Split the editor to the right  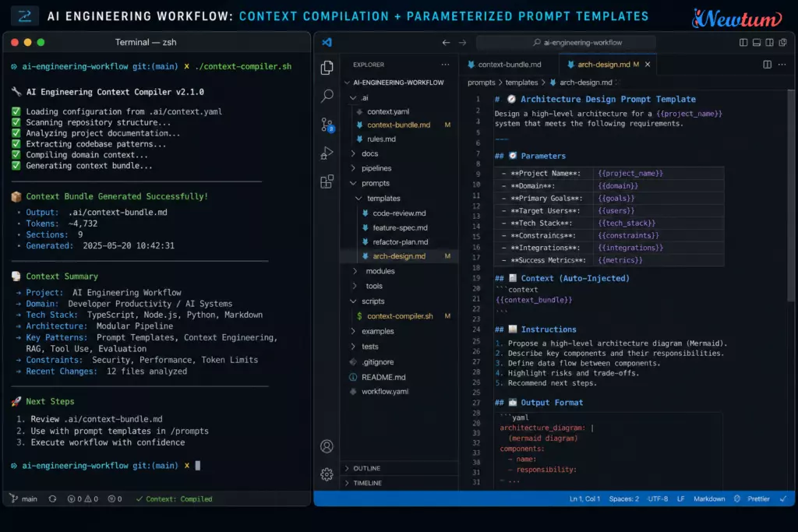pos(767,65)
